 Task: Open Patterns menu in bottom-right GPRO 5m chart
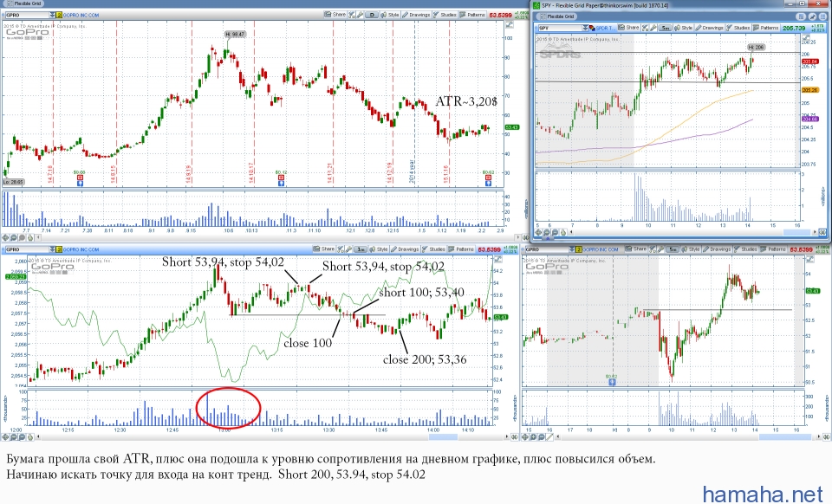pos(774,249)
